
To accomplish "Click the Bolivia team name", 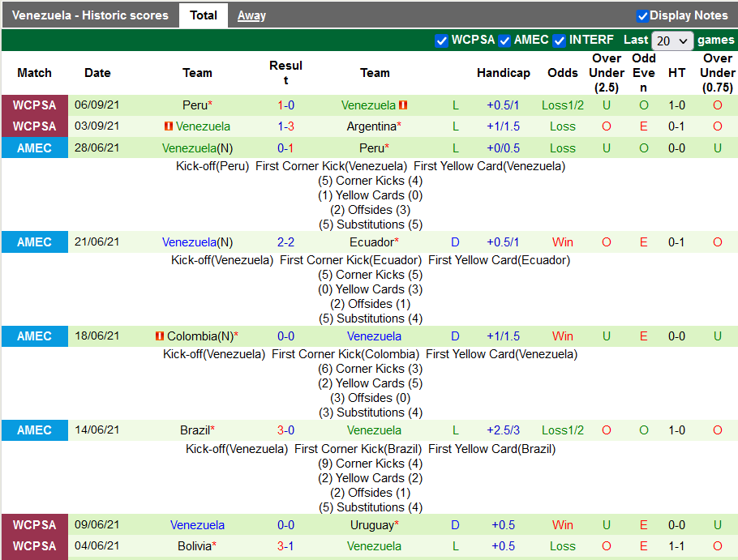I will 194,546.
